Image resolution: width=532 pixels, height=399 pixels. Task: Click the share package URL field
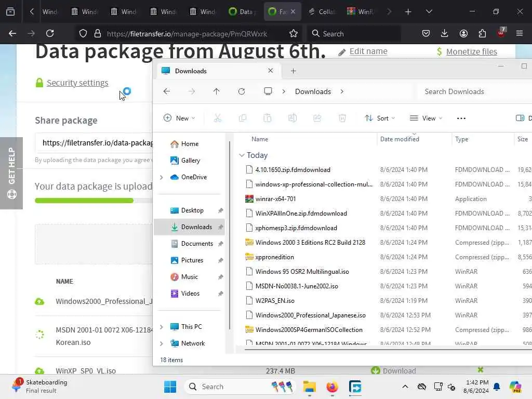point(95,143)
